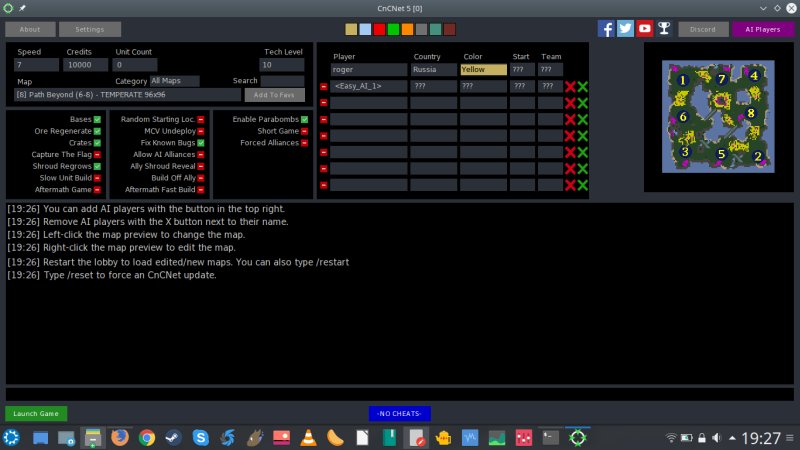Image resolution: width=800 pixels, height=450 pixels.
Task: Open the terminal icon in taskbar
Action: pos(551,438)
